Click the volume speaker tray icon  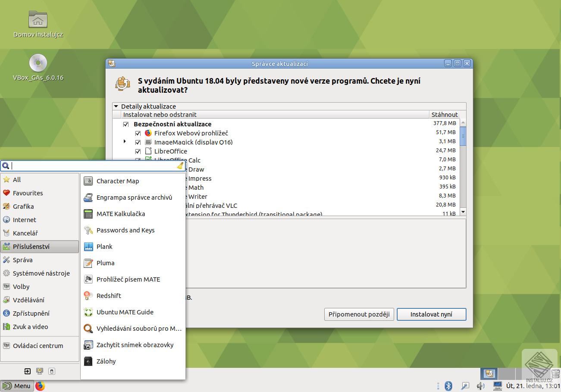(x=481, y=386)
